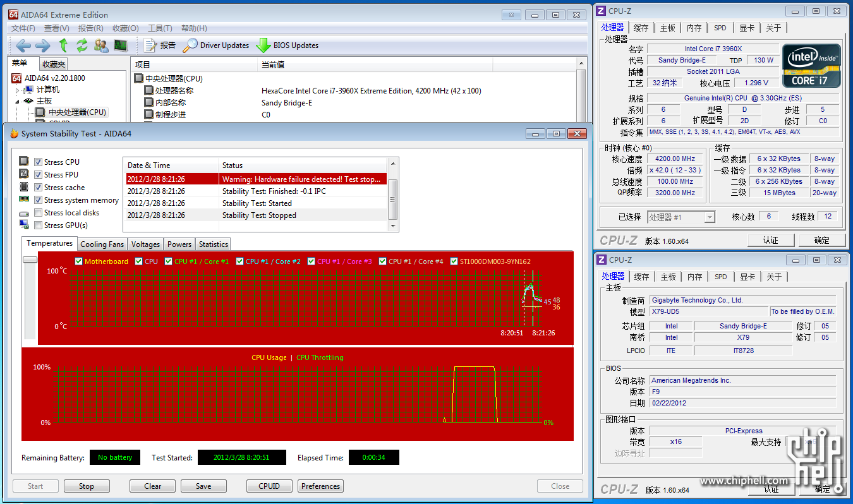Enable the Stress GPU(s) checkbox
853x504 pixels.
[39, 225]
